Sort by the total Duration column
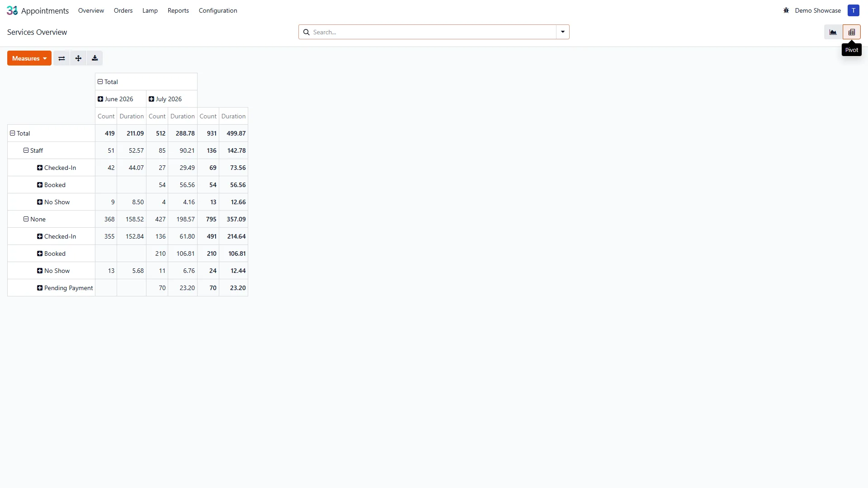The width and height of the screenshot is (868, 488). [234, 116]
